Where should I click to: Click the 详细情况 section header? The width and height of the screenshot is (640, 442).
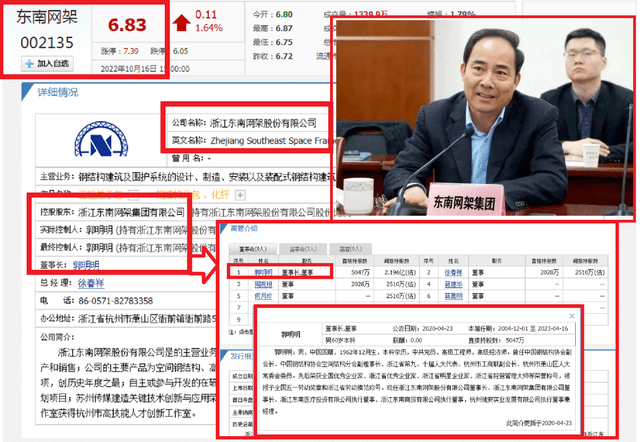(58, 92)
